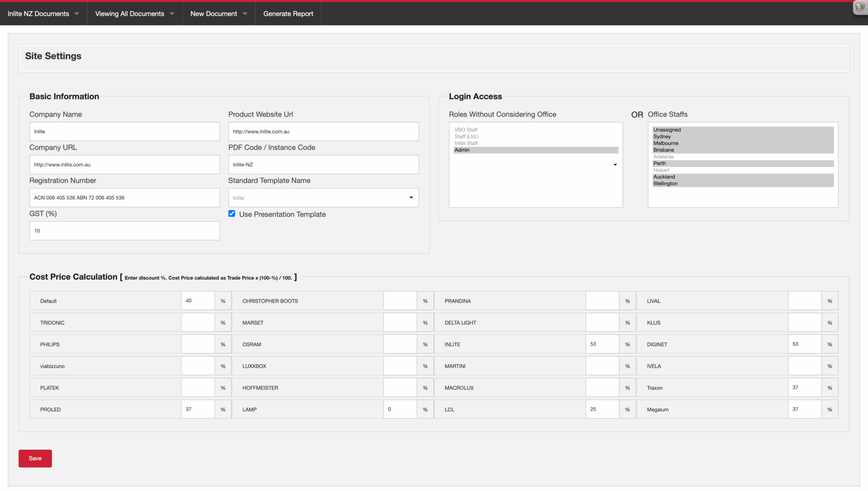Click the Company Name input field

pyautogui.click(x=124, y=132)
